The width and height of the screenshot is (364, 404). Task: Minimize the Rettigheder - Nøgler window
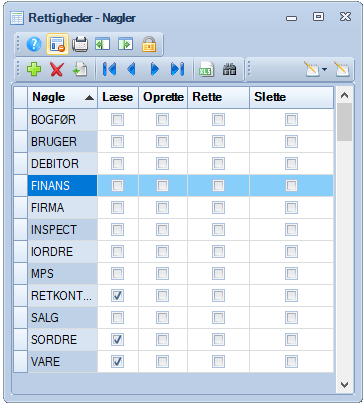click(x=291, y=18)
